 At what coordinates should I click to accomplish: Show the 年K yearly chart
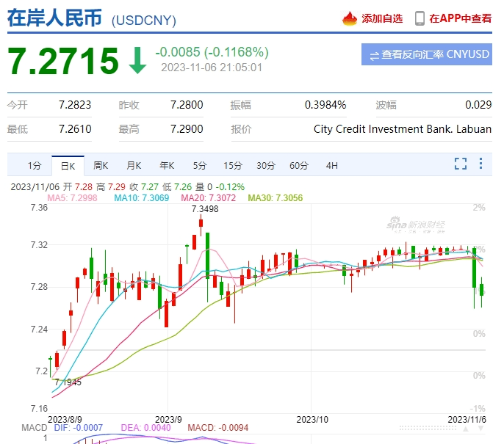tap(167, 165)
